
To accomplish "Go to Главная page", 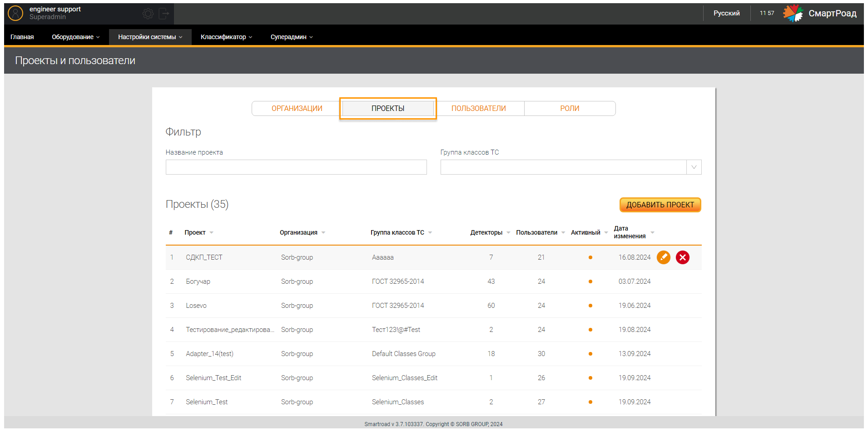I will coord(22,37).
